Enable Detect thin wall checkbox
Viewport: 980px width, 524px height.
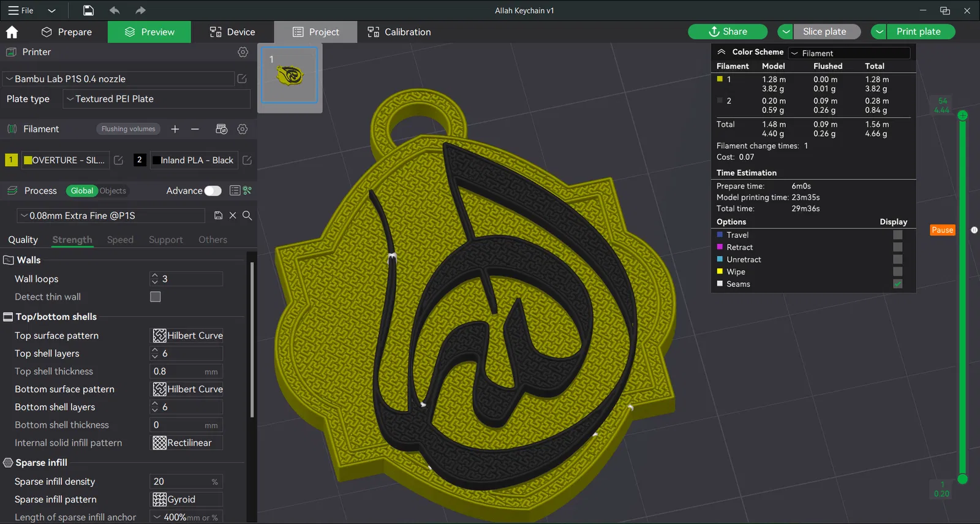(x=156, y=297)
